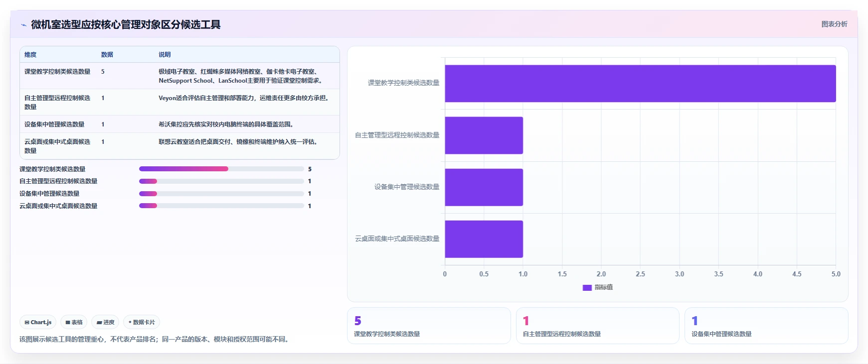This screenshot has height=364, width=868.
Task: Click the 维度 column header
Action: [30, 55]
